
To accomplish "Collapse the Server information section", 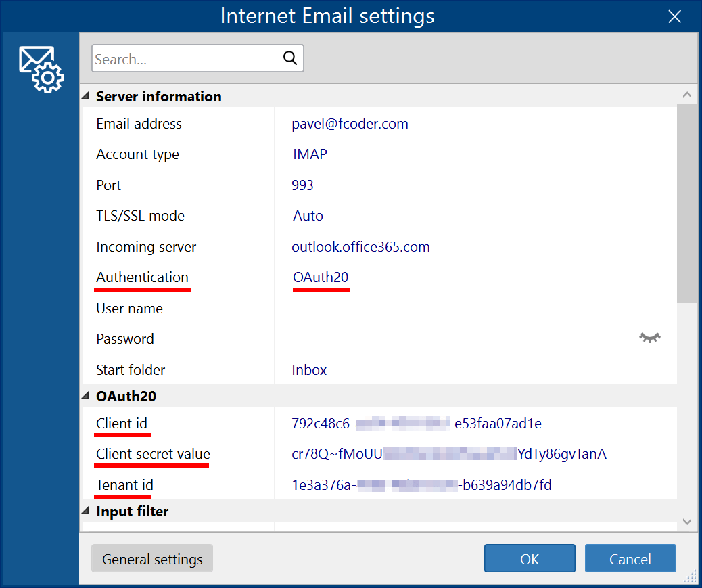I will (85, 96).
